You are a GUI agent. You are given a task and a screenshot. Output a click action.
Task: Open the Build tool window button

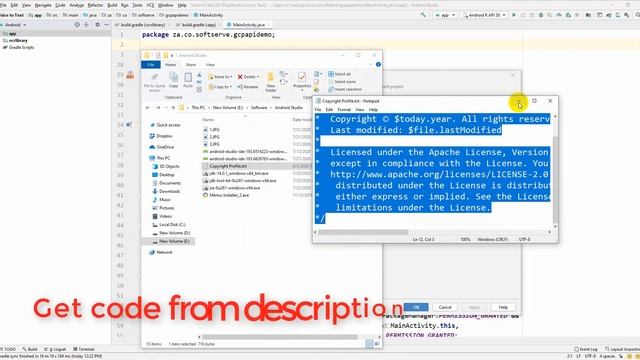click(x=31, y=349)
